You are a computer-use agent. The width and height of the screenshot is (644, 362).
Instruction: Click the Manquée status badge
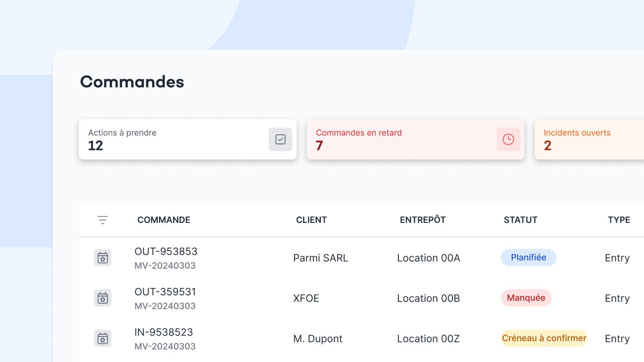[x=526, y=298]
